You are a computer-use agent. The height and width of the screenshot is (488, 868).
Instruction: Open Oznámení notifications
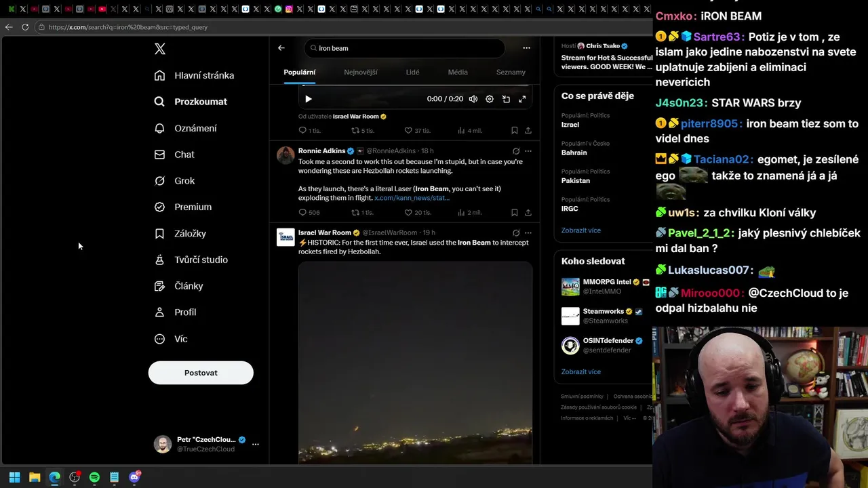[x=186, y=128]
